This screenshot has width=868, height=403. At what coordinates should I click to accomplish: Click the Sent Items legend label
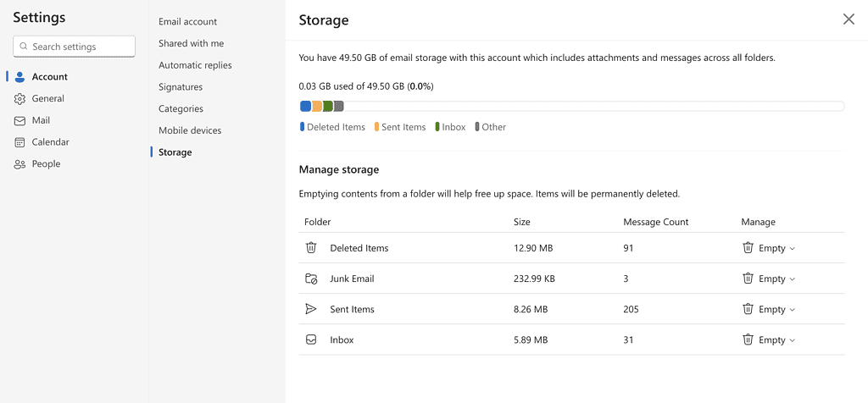[403, 127]
